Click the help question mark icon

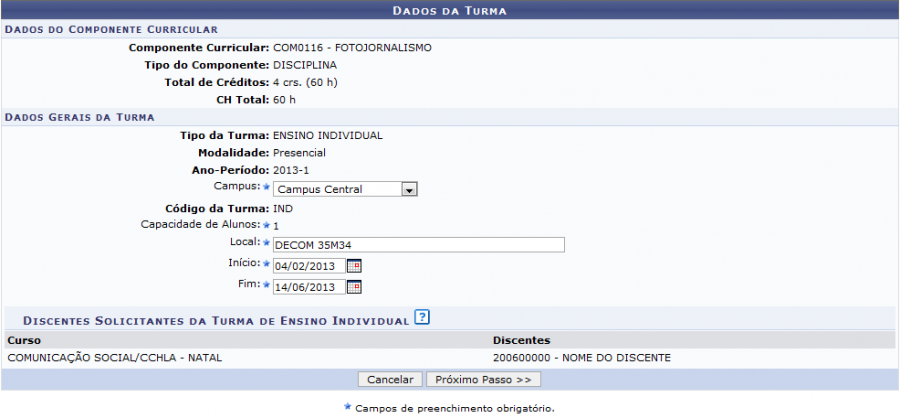pyautogui.click(x=422, y=318)
